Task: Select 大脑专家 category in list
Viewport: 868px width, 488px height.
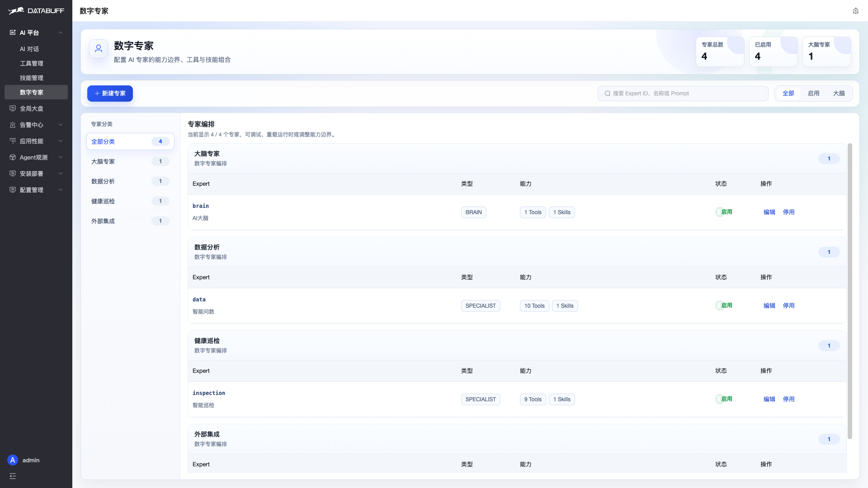Action: [130, 161]
